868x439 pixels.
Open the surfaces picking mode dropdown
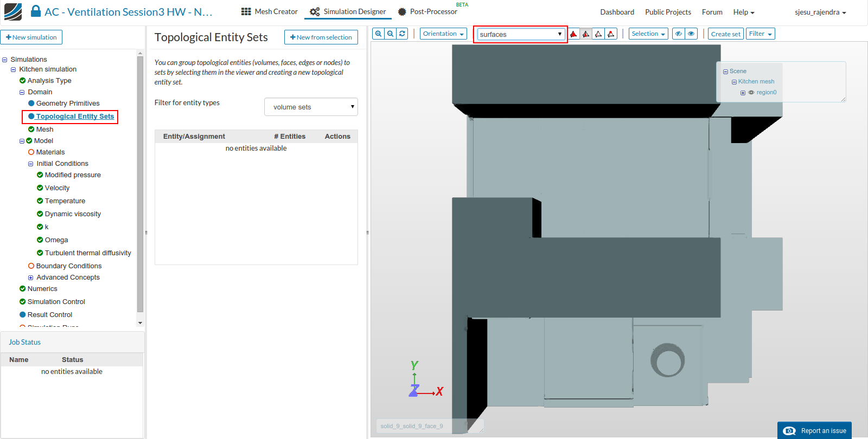(x=520, y=34)
